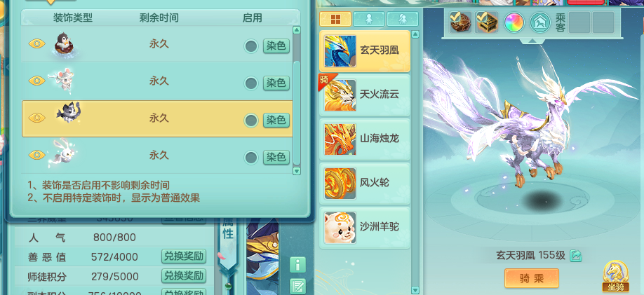Enable the radio button on highlighted wolf row
644x295 pixels.
[x=251, y=121]
